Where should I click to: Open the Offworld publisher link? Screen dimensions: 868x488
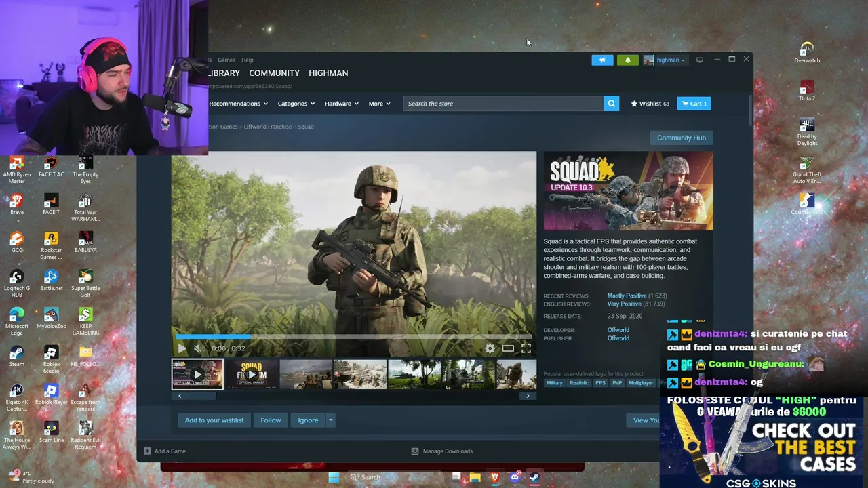point(618,338)
